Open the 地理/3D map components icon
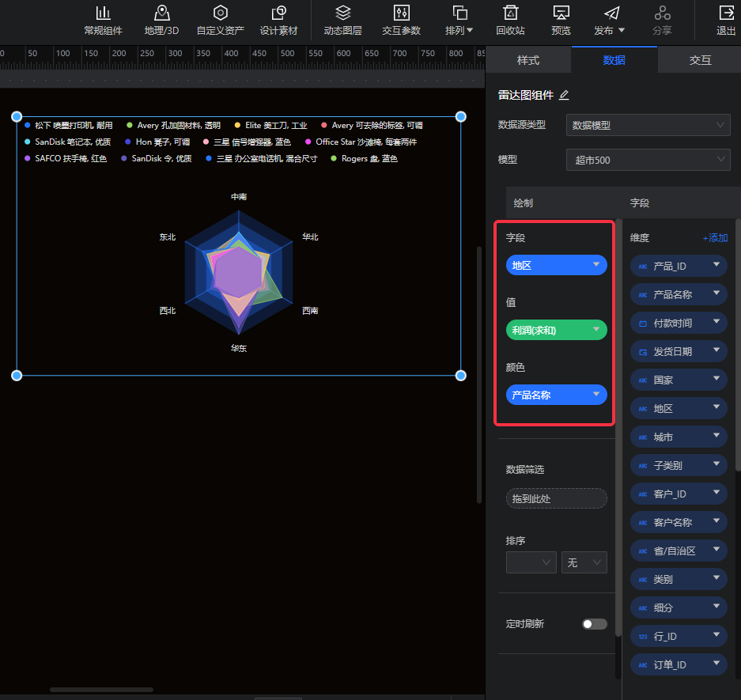Screen dimensions: 741x700 click(162, 13)
